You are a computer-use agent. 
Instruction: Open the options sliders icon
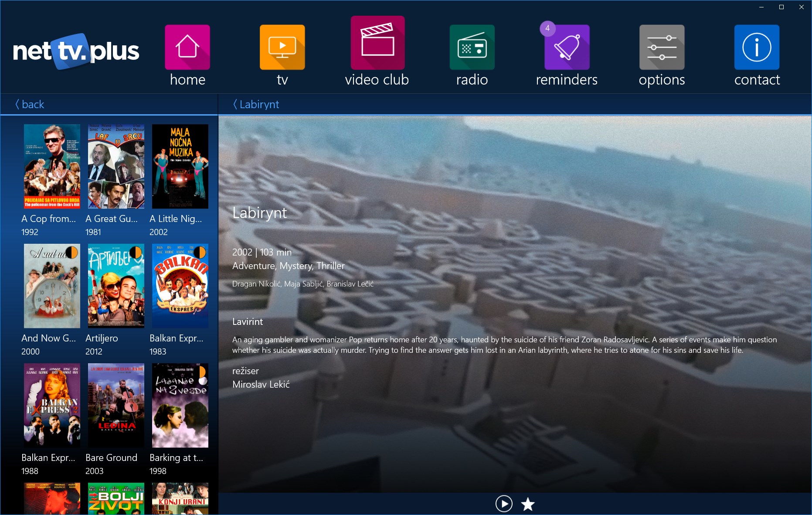point(662,47)
